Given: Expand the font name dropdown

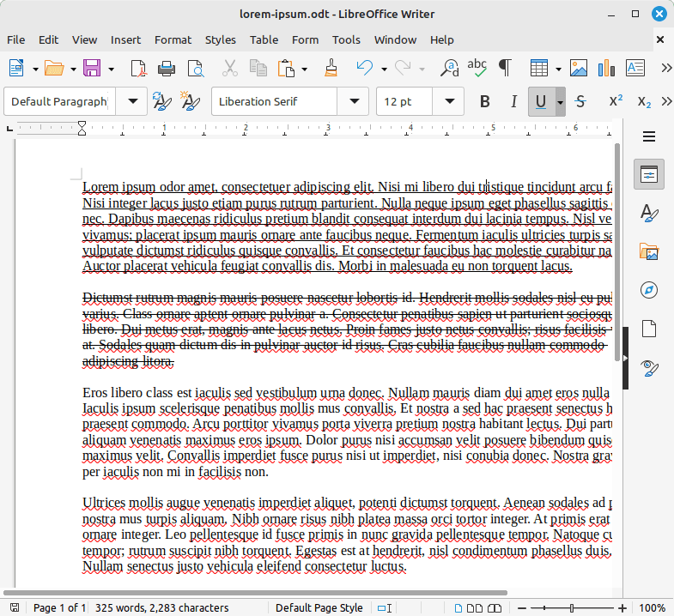Looking at the screenshot, I should (355, 101).
